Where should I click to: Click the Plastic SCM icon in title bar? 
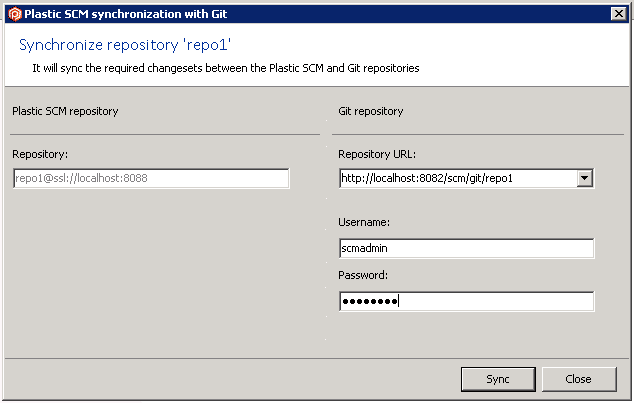[14, 13]
